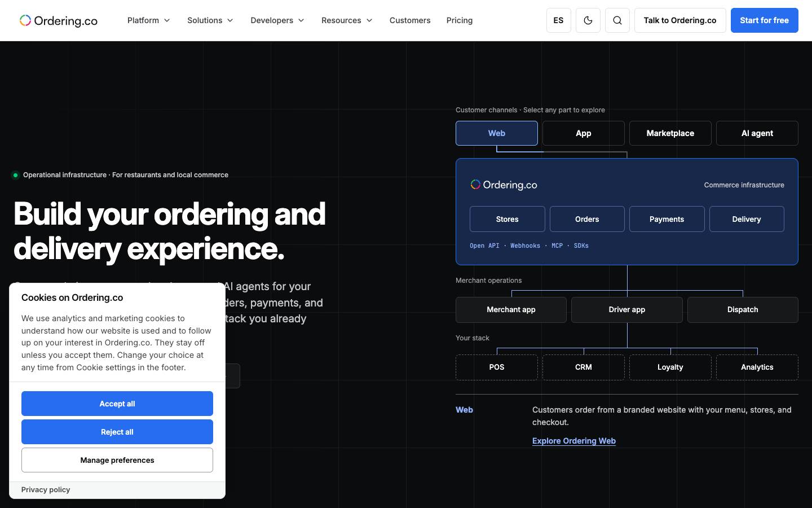This screenshot has width=812, height=508.
Task: Pick the Analytics stack box
Action: [757, 367]
